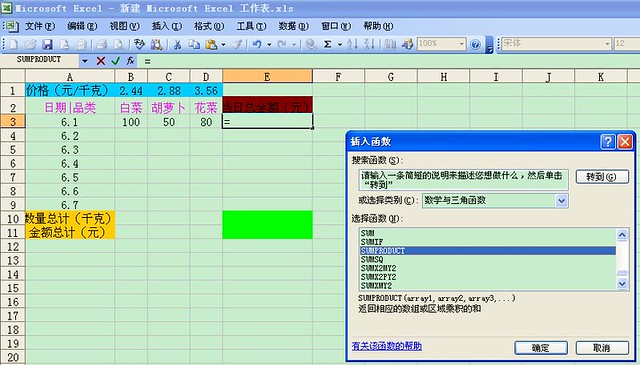Select SUMIF in the function list
Screen dimensions: 640x365
point(488,242)
